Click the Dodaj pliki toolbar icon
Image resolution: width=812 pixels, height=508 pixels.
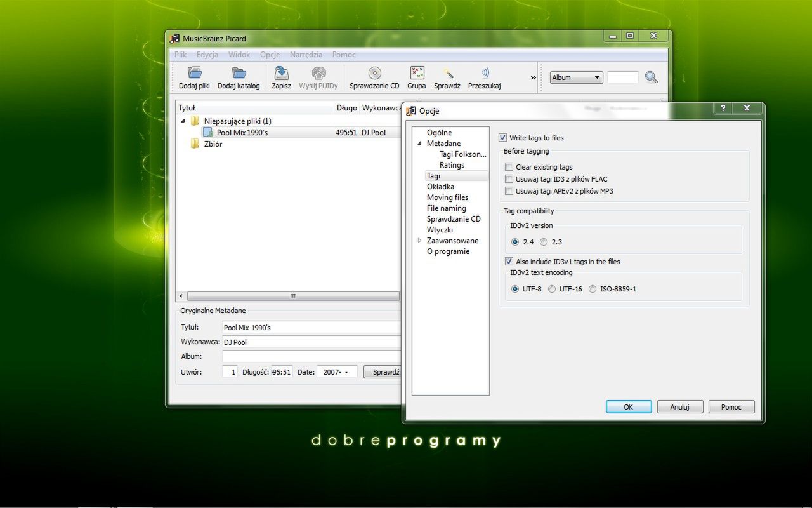pos(194,72)
